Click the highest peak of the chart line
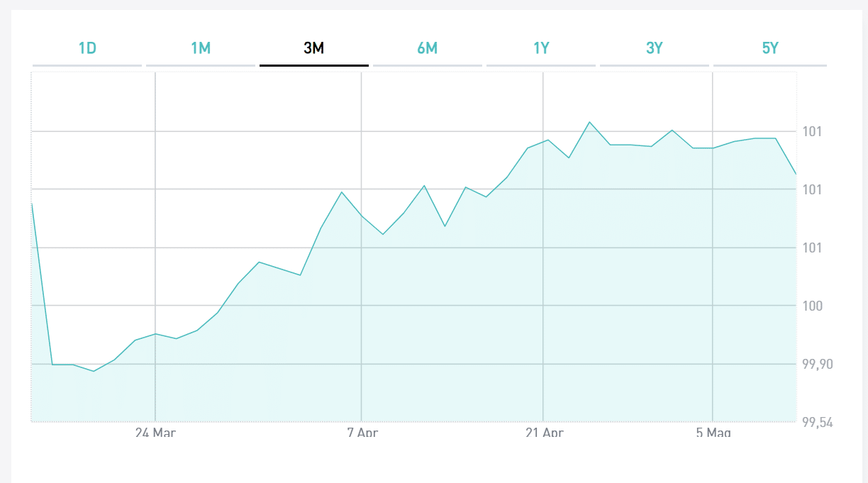The image size is (868, 483). pos(589,122)
